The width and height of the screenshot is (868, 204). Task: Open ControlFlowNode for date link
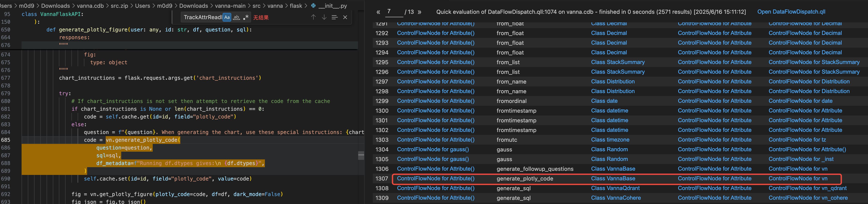click(x=800, y=101)
